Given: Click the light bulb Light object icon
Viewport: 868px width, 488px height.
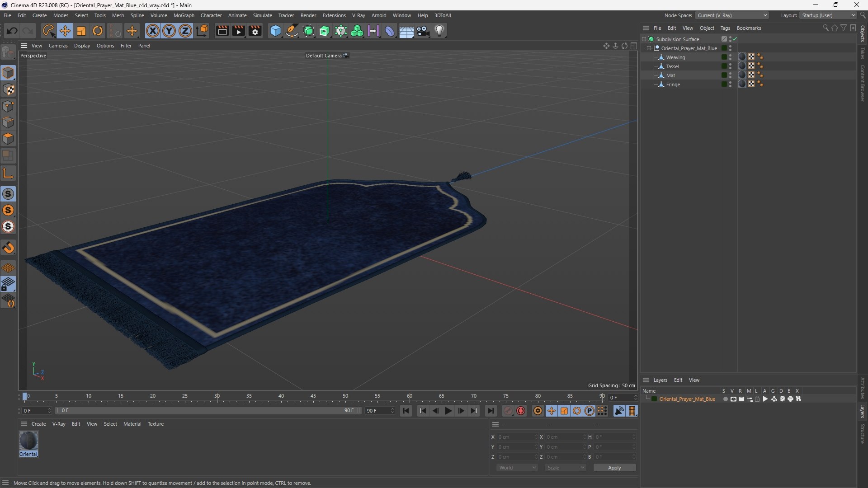Looking at the screenshot, I should click(439, 31).
